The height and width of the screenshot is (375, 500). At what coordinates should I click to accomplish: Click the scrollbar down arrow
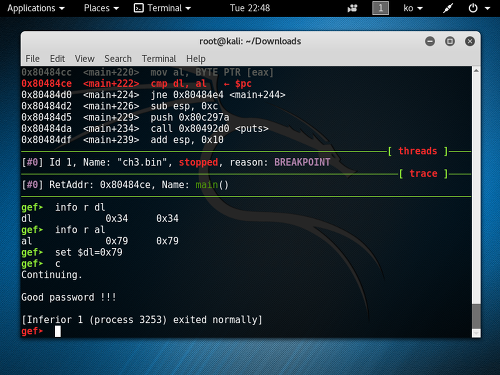[x=476, y=333]
